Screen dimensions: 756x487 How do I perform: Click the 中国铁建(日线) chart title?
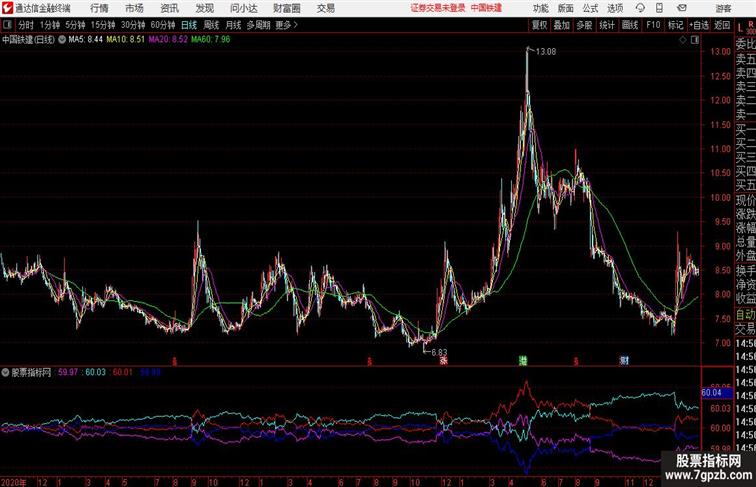pyautogui.click(x=28, y=40)
